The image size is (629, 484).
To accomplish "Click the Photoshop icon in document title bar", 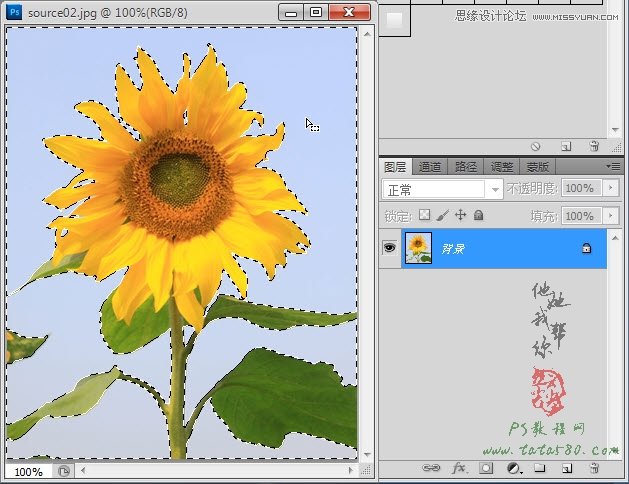I will pyautogui.click(x=15, y=12).
